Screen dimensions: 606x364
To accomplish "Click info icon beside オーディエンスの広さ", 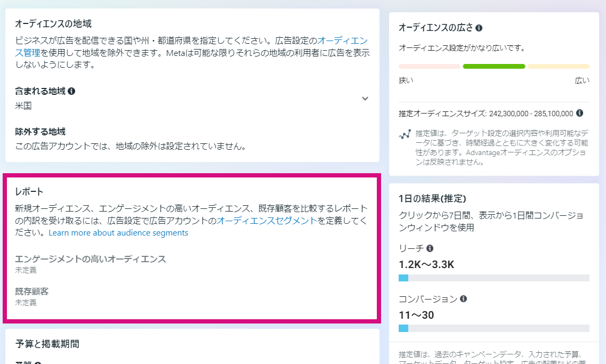I will (479, 28).
